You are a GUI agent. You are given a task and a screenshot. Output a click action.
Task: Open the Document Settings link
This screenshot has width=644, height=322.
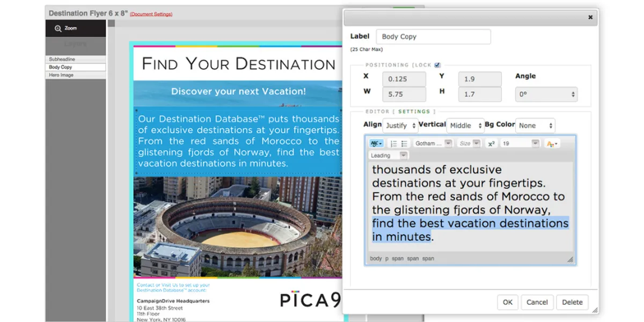pos(151,14)
